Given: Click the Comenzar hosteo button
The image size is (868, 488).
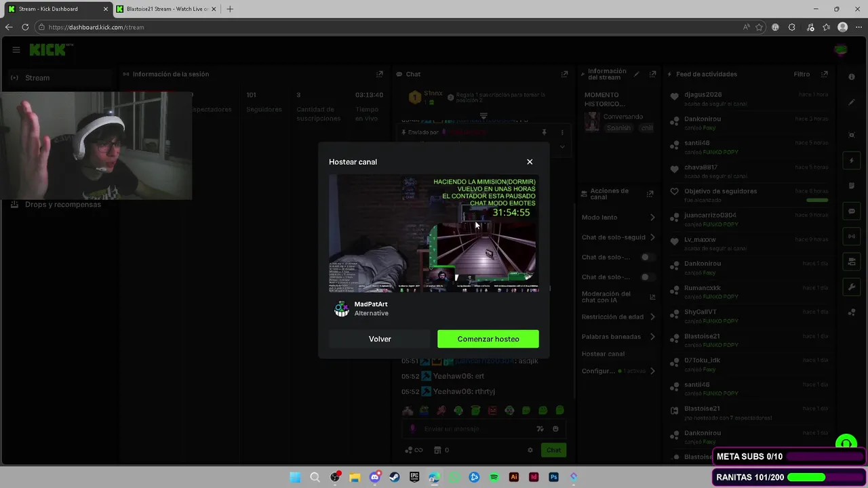Looking at the screenshot, I should (488, 339).
